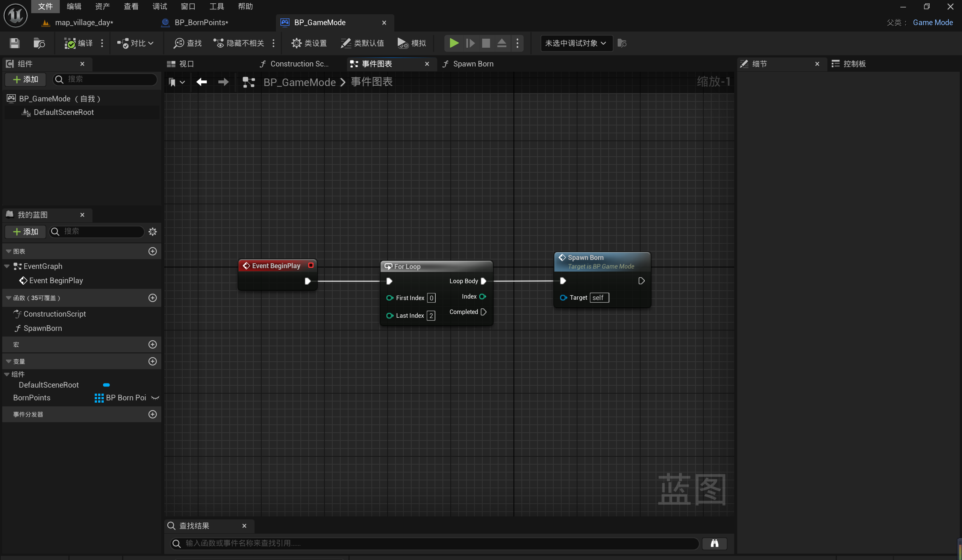This screenshot has height=560, width=962.
Task: Open the debug object dropdown (未选中调试对象)
Action: tap(576, 43)
